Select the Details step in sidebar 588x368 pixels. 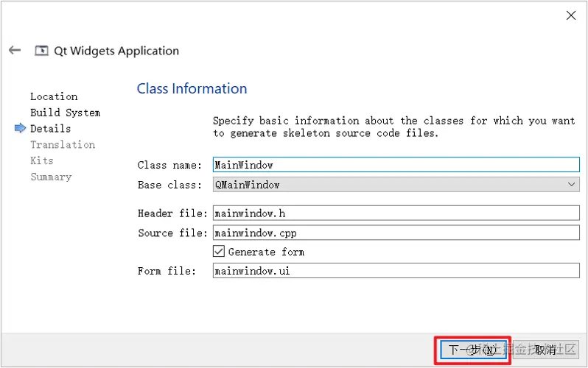(50, 129)
